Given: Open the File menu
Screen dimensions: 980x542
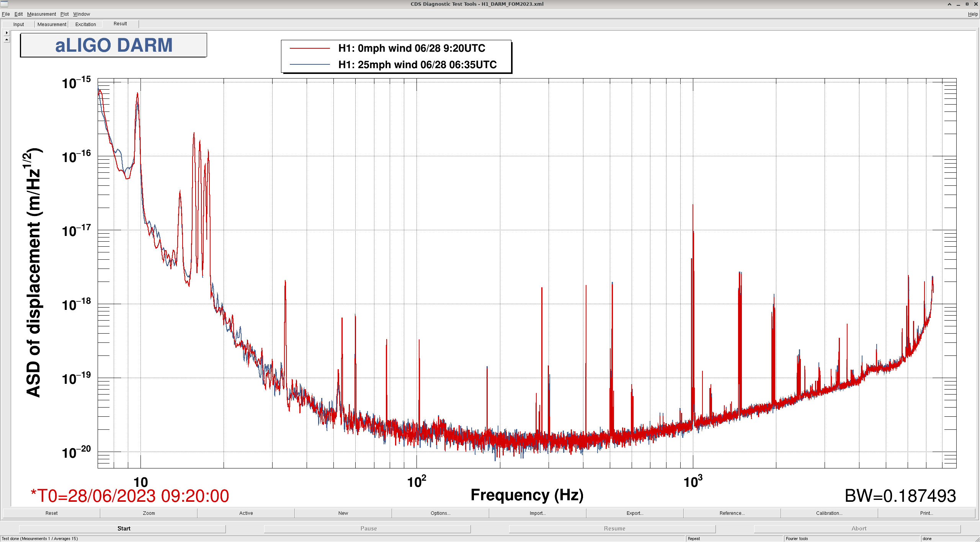Looking at the screenshot, I should coord(6,14).
